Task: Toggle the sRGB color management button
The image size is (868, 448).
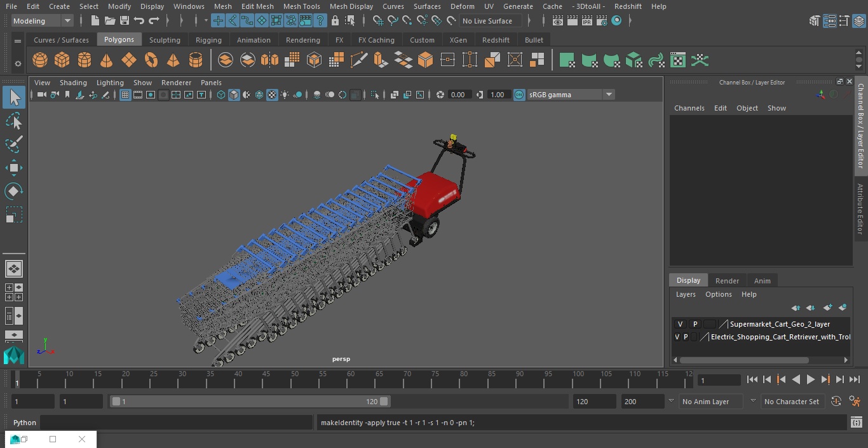Action: pyautogui.click(x=519, y=95)
